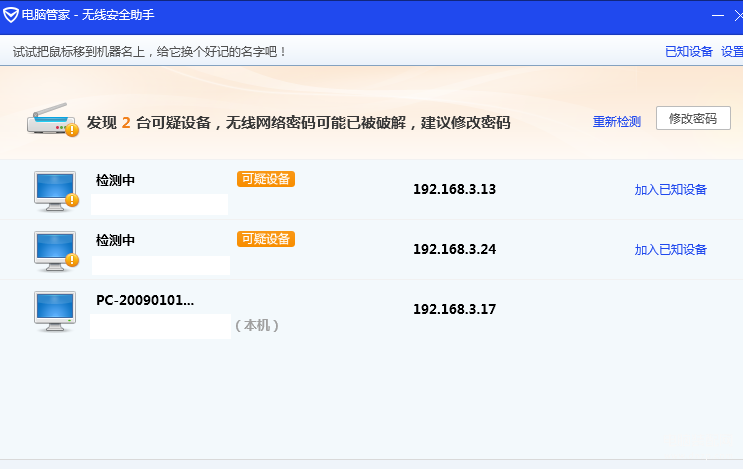
Task: Click the PC-20090101... machine name
Action: (145, 300)
